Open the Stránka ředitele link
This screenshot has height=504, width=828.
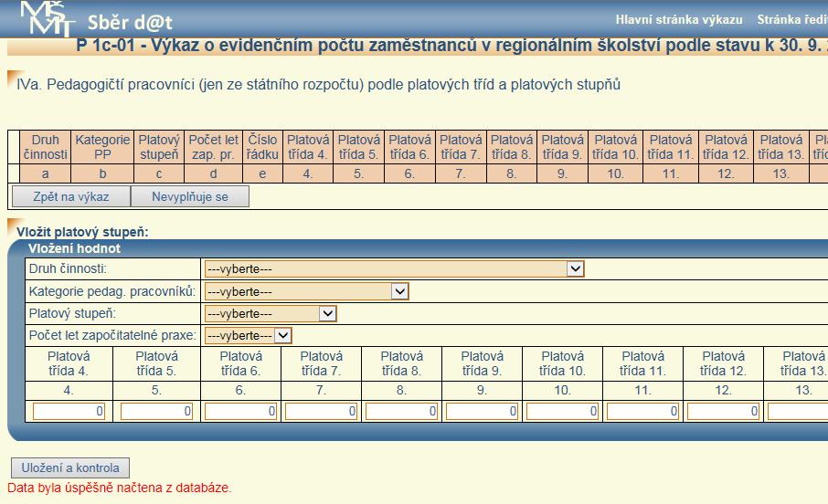pos(792,20)
